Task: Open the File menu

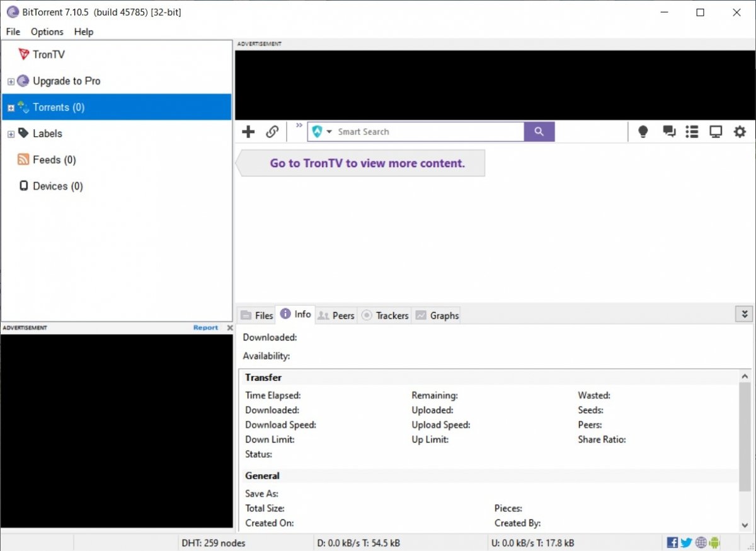Action: coord(13,32)
